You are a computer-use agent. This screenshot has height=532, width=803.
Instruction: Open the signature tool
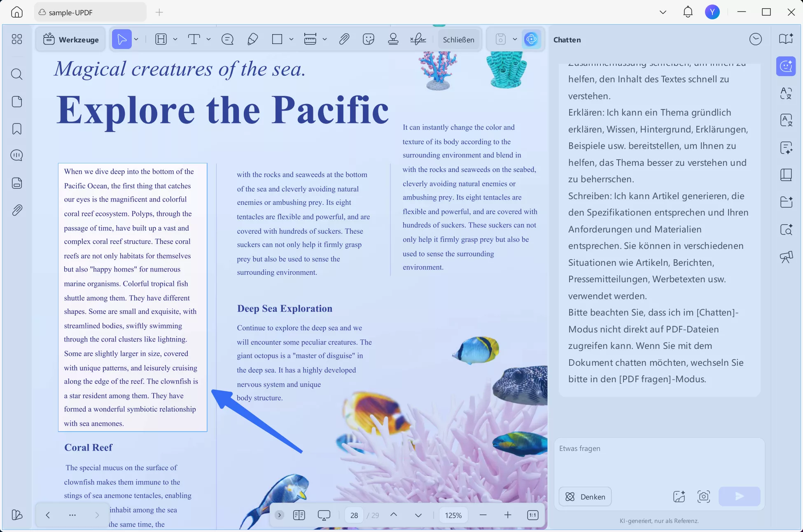point(418,39)
